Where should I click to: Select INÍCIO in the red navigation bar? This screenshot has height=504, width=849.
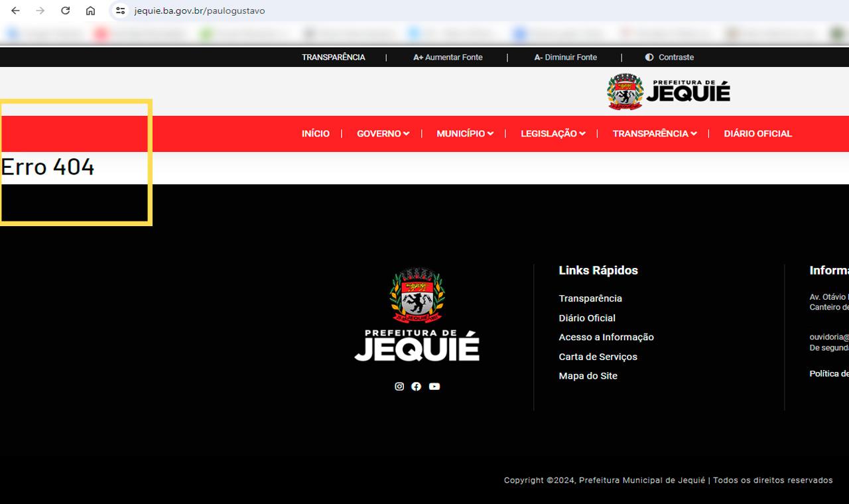pos(315,134)
